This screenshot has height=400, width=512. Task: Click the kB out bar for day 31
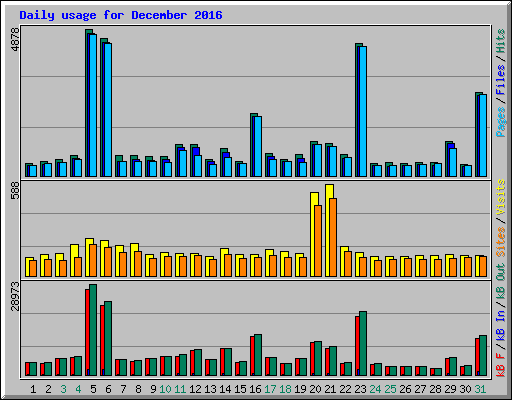point(483,356)
